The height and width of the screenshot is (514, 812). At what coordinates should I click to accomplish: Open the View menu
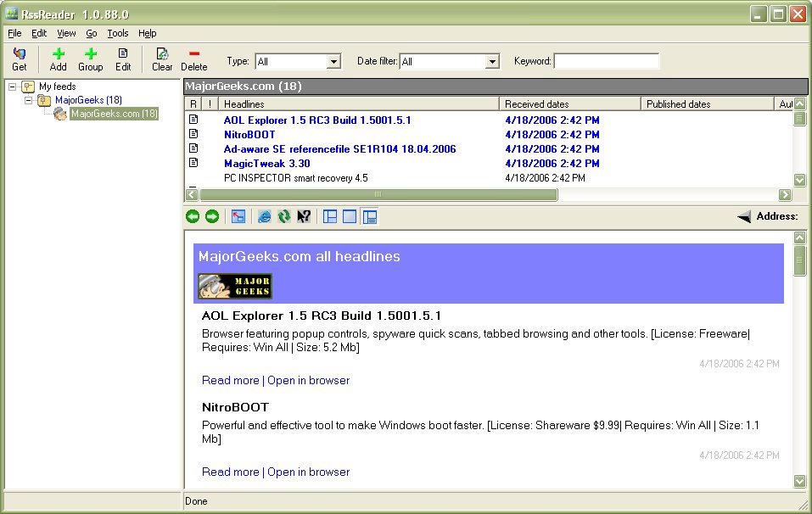66,33
